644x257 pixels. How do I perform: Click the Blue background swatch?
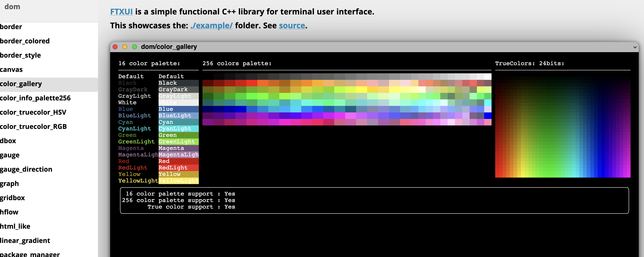[x=178, y=109]
